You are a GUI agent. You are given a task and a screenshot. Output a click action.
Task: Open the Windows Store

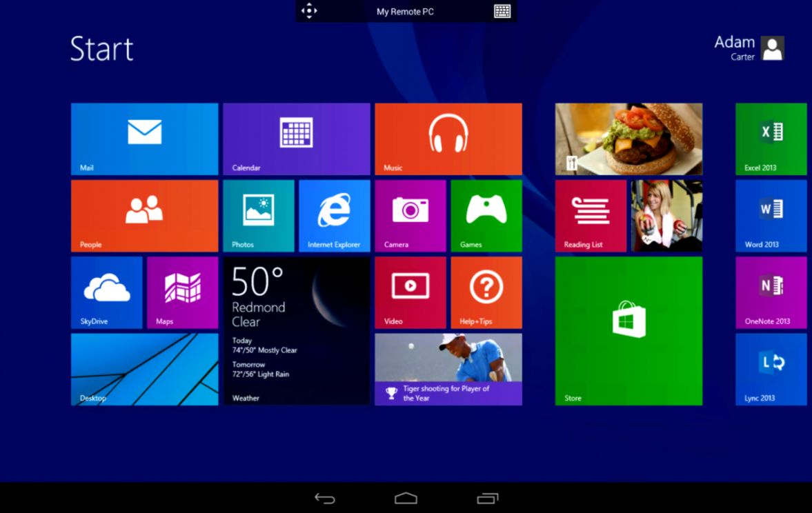(628, 331)
